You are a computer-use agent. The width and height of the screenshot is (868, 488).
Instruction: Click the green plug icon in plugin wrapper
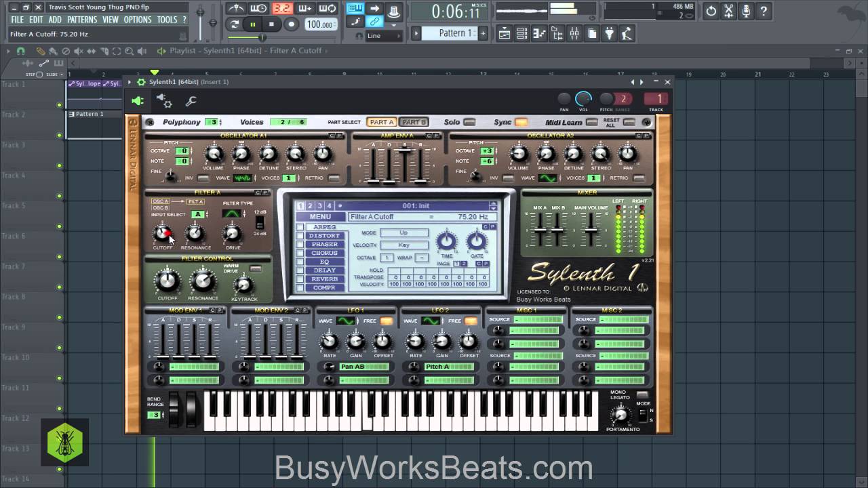click(x=138, y=101)
